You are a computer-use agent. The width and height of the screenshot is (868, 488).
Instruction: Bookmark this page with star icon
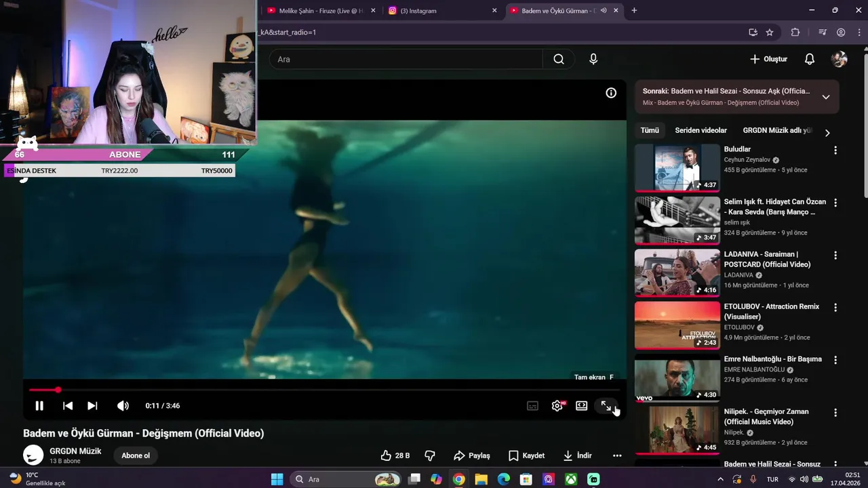[770, 33]
